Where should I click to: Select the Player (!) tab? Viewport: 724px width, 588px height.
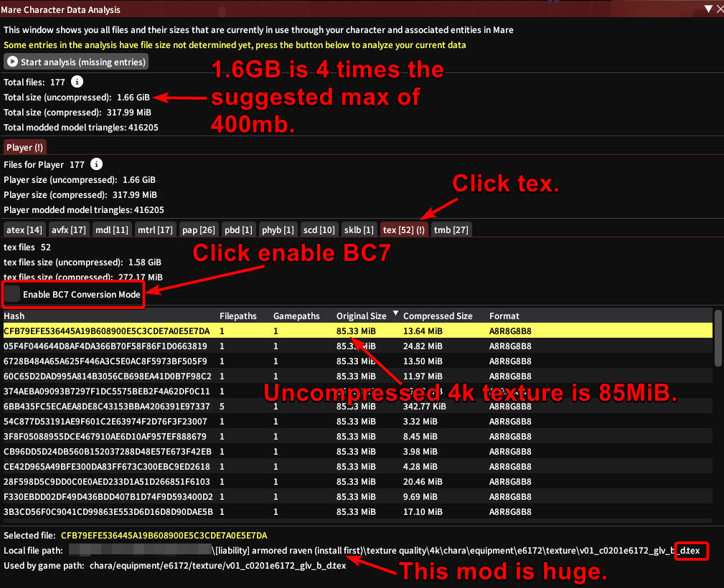click(25, 147)
